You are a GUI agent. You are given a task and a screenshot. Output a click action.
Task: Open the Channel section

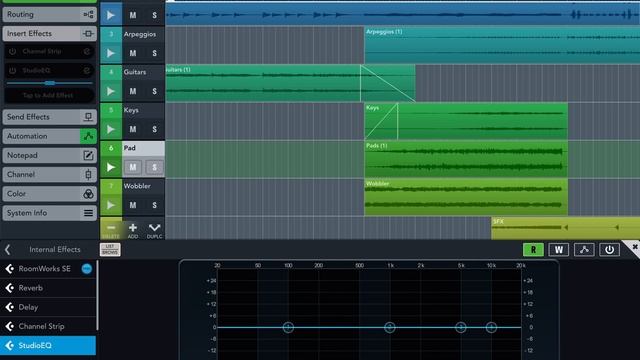(49, 174)
